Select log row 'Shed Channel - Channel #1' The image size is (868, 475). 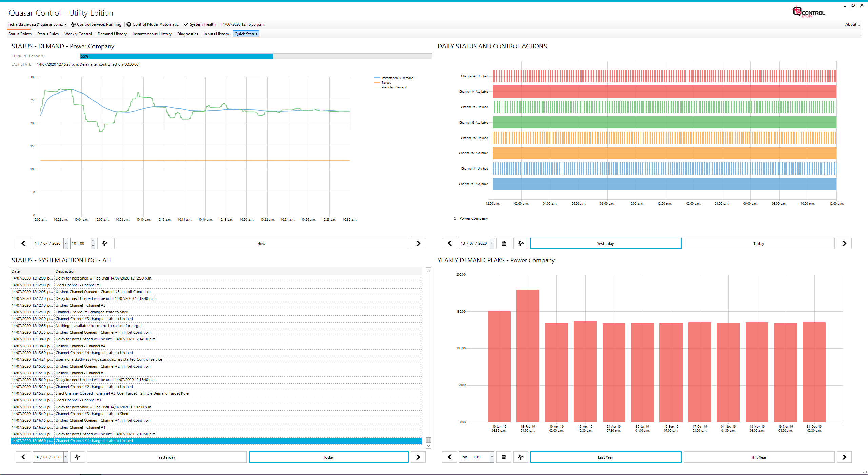[216, 285]
